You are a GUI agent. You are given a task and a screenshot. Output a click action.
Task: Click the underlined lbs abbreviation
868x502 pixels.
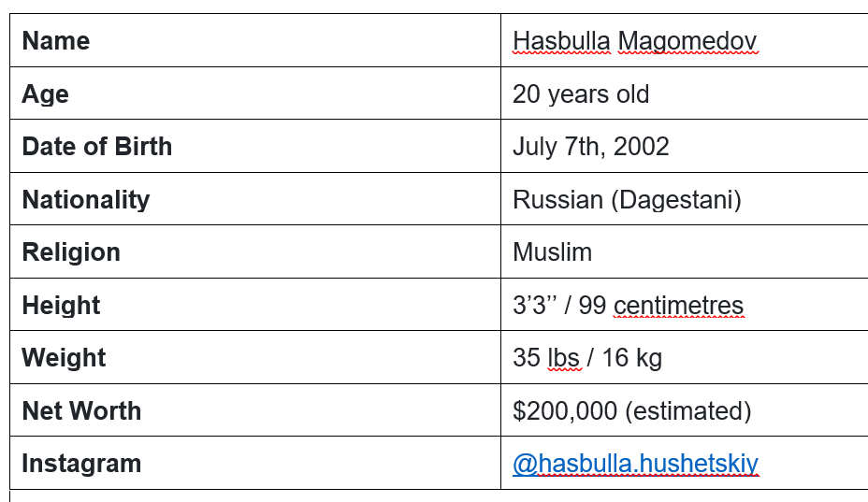pos(563,358)
